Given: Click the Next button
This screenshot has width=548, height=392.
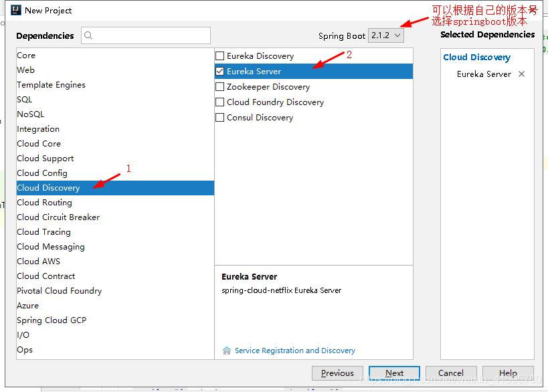Looking at the screenshot, I should (394, 373).
